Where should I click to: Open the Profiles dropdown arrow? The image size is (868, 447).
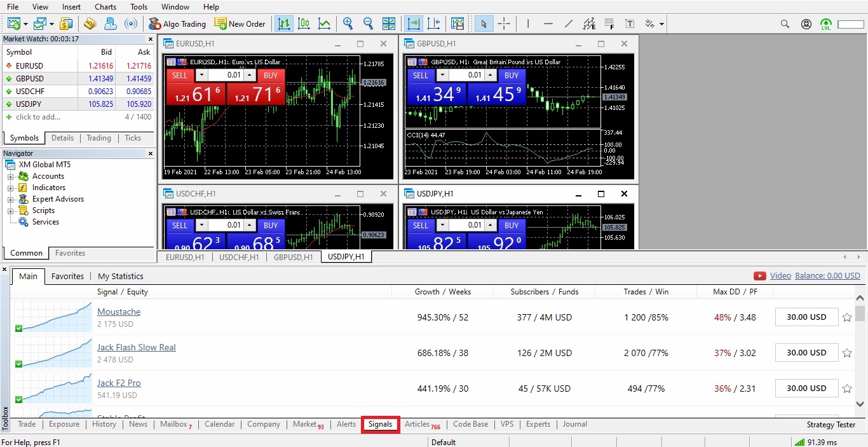tap(51, 24)
